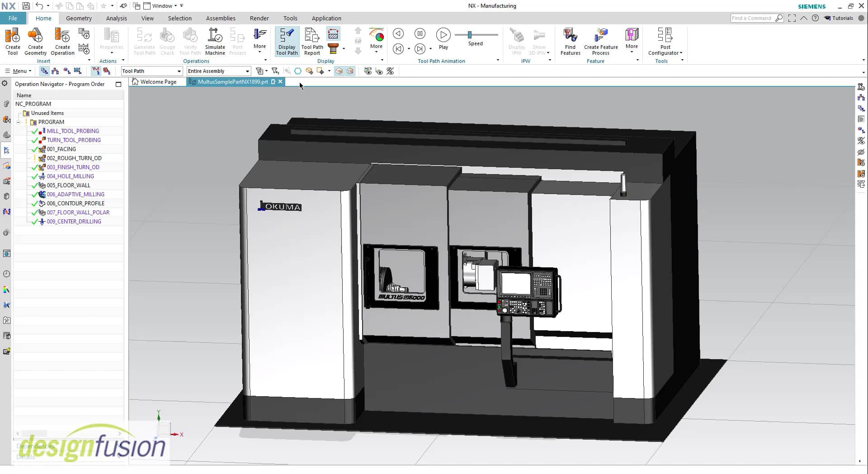The width and height of the screenshot is (868, 474).
Task: Click the Find Features icon
Action: pyautogui.click(x=570, y=41)
